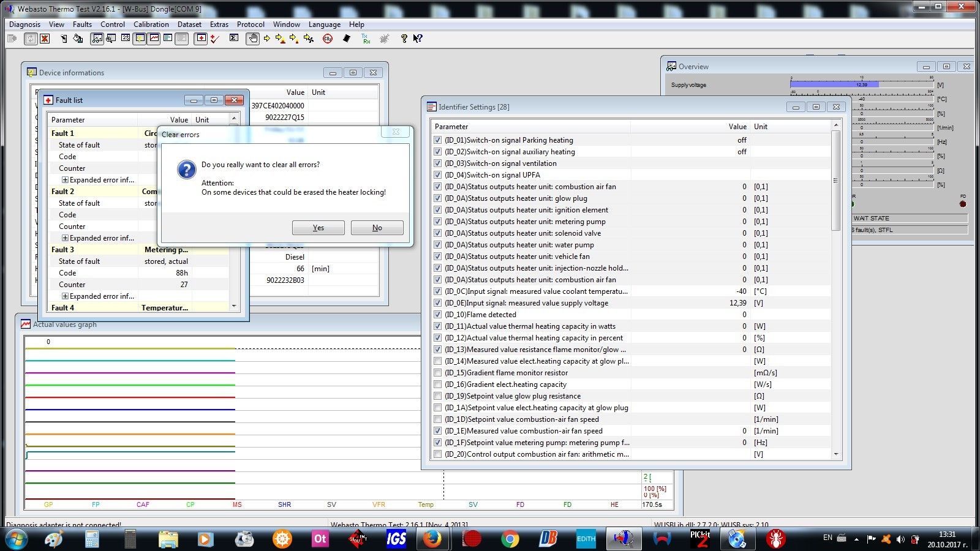This screenshot has height=551, width=980.
Task: Click the CO2 adjustment toolbar icon
Action: (328, 39)
